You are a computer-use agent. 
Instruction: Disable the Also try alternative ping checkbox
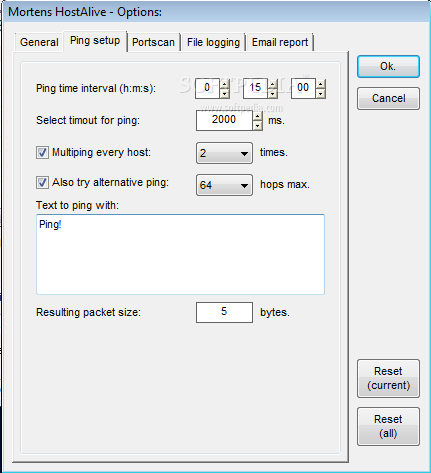point(42,183)
